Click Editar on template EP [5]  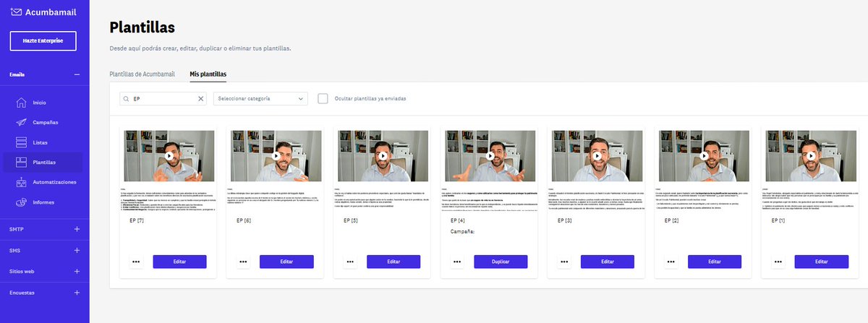(x=393, y=262)
